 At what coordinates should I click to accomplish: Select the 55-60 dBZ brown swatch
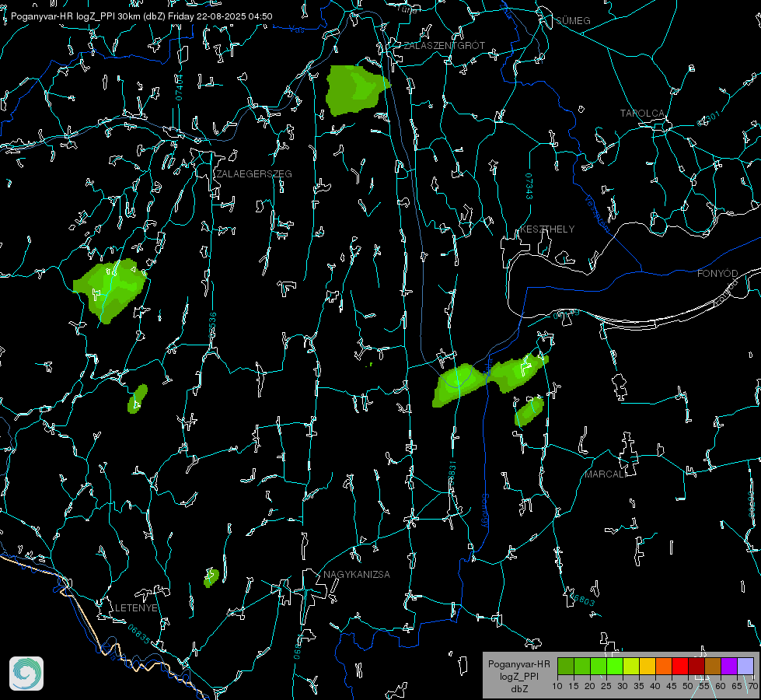(x=713, y=666)
